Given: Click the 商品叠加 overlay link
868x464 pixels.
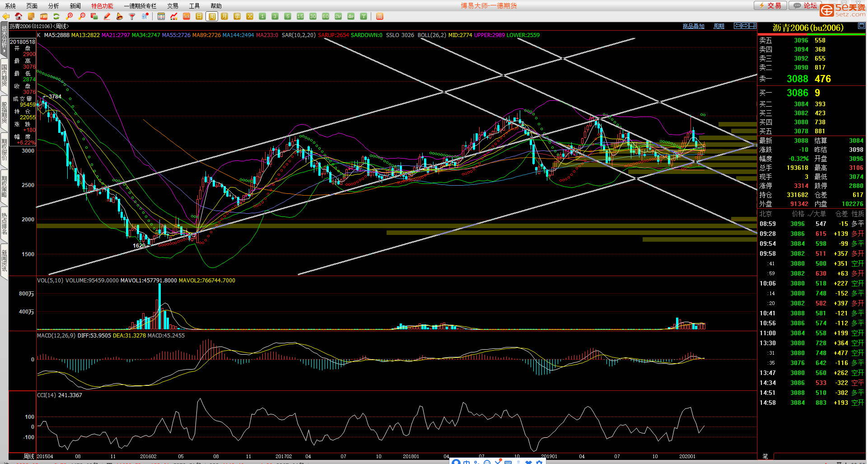Looking at the screenshot, I should (693, 26).
